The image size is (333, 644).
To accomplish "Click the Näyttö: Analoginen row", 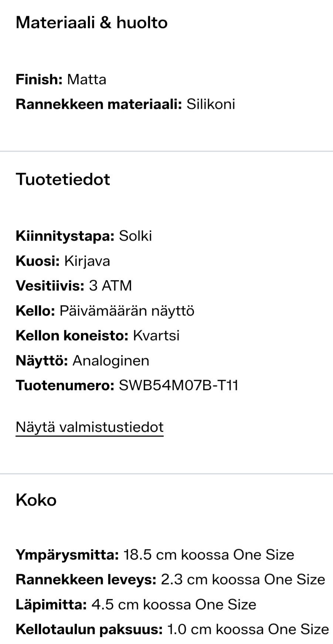I will pos(82,361).
